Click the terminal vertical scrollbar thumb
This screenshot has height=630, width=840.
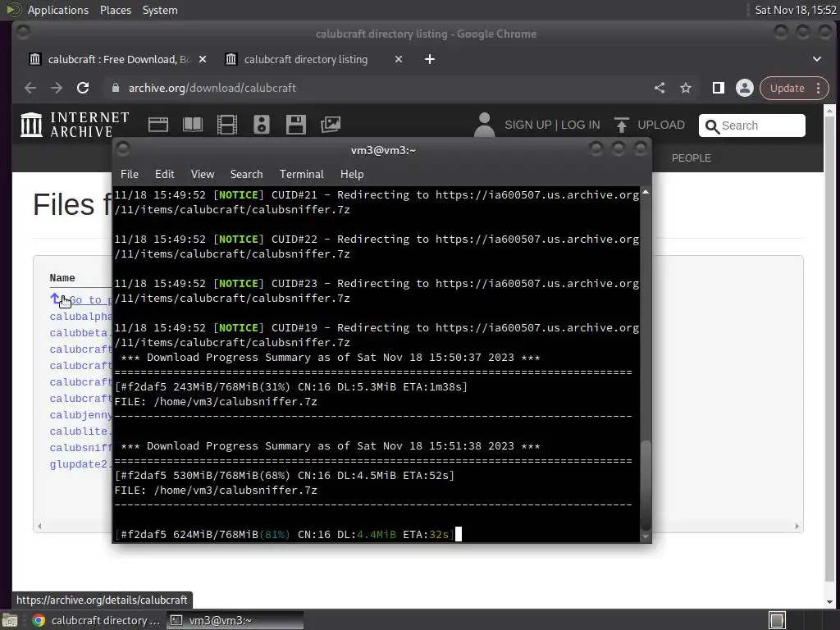tap(646, 485)
